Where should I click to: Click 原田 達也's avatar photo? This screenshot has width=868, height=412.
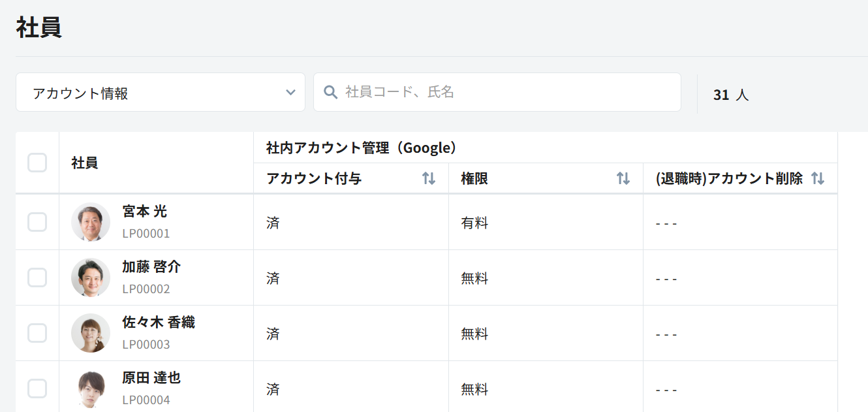[91, 388]
